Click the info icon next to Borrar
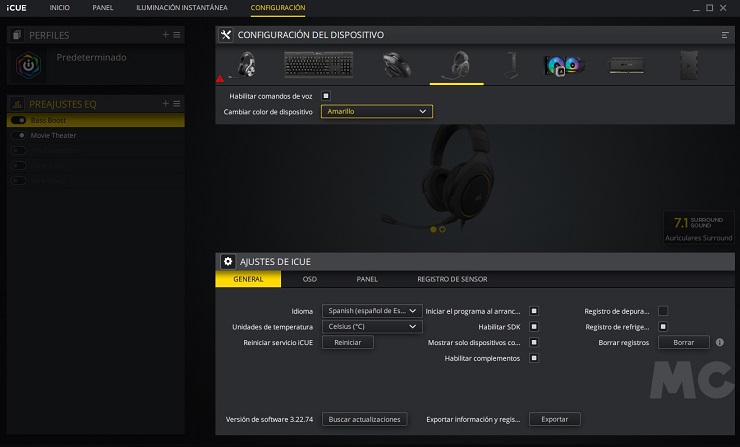 point(719,342)
